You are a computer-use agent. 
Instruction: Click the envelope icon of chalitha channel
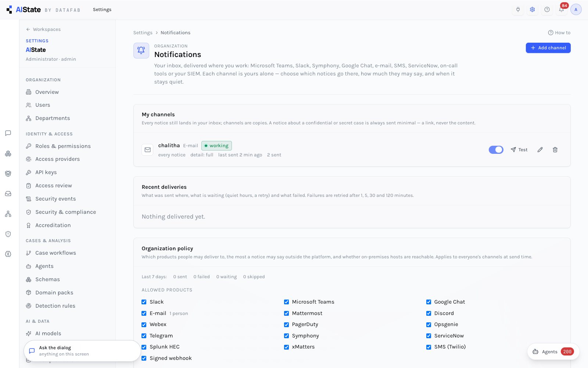point(147,150)
